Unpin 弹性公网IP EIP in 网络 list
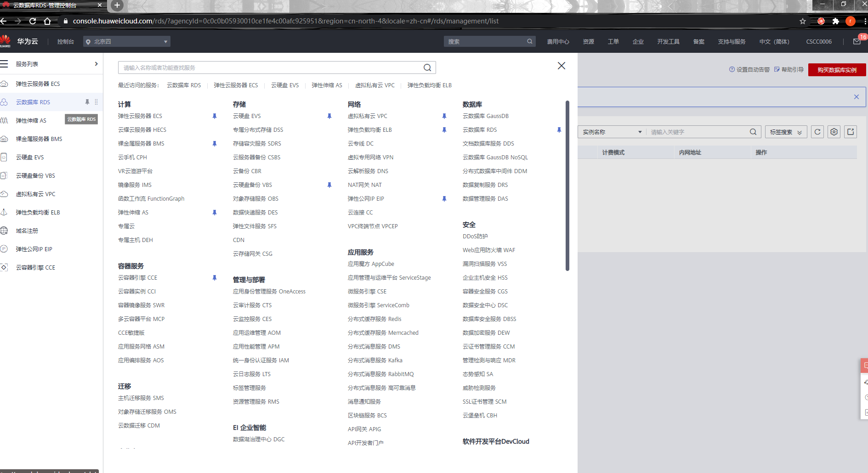Screen dimensions: 868x473 444,199
